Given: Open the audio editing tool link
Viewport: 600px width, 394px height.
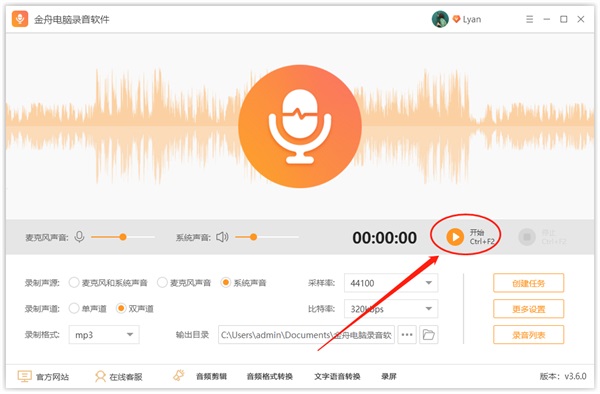Looking at the screenshot, I should tap(211, 377).
